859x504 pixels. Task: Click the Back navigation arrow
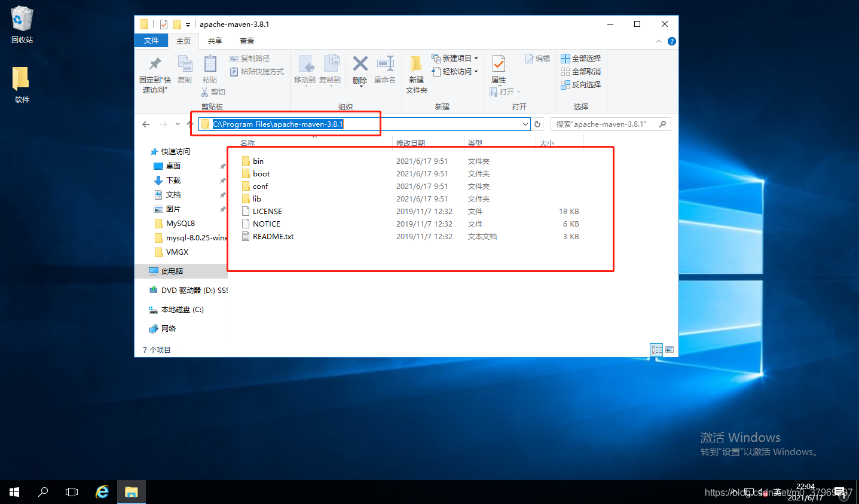tap(146, 124)
